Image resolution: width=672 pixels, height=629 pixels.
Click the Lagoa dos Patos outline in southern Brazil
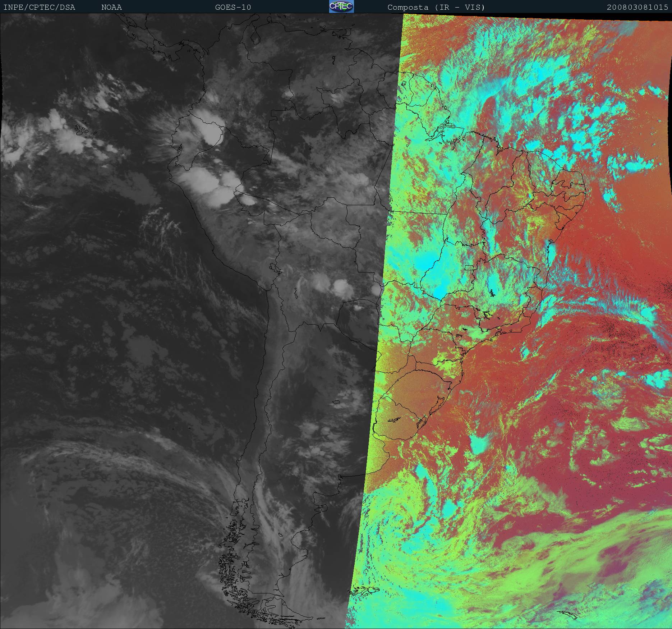[x=437, y=407]
